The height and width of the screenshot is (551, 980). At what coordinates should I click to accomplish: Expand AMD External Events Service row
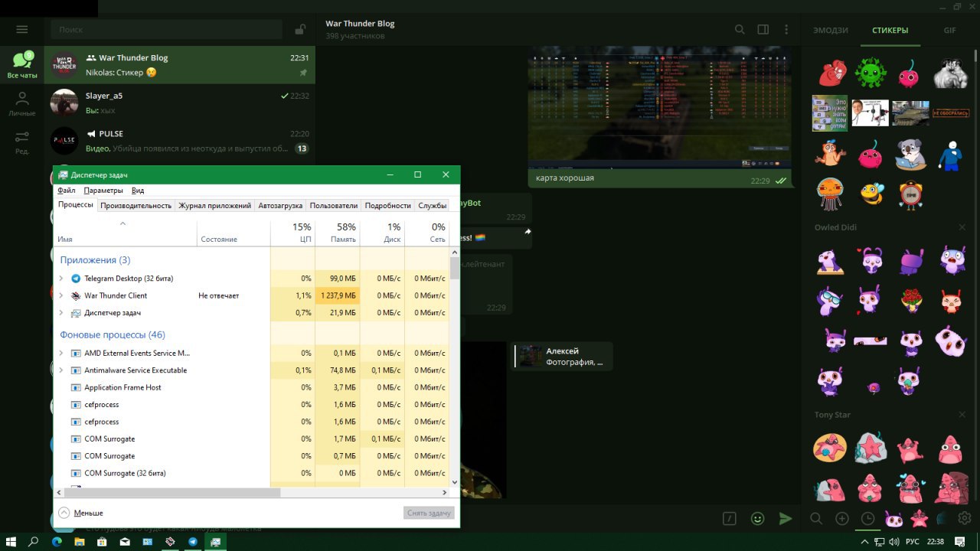pos(61,353)
